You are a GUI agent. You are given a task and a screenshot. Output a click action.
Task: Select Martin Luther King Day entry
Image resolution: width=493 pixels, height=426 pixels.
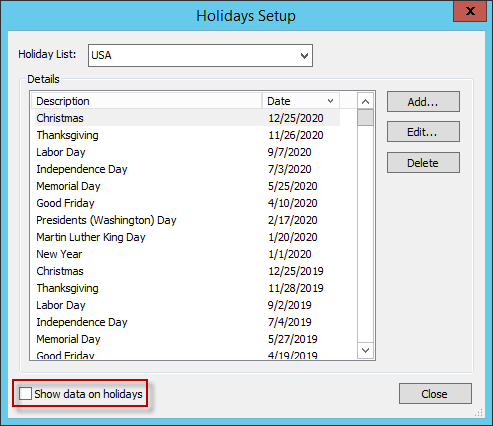pos(187,237)
